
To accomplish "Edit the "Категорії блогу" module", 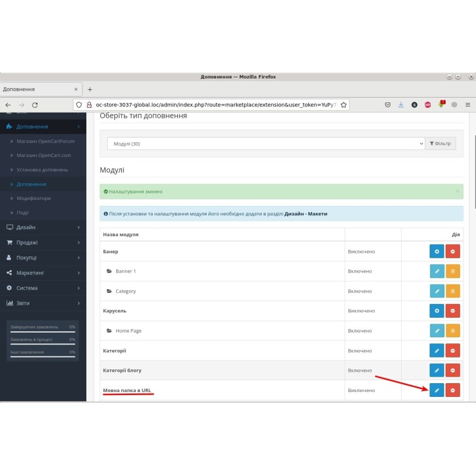I will click(436, 370).
